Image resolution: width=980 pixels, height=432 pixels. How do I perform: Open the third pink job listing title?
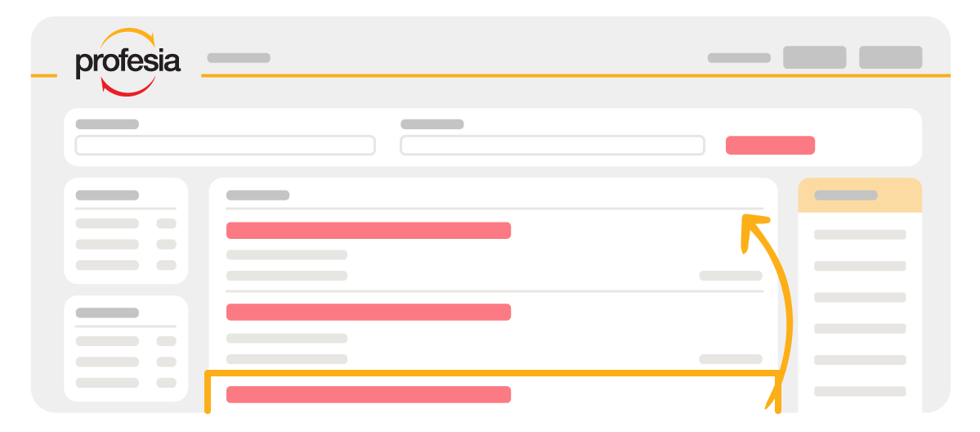[x=369, y=394]
